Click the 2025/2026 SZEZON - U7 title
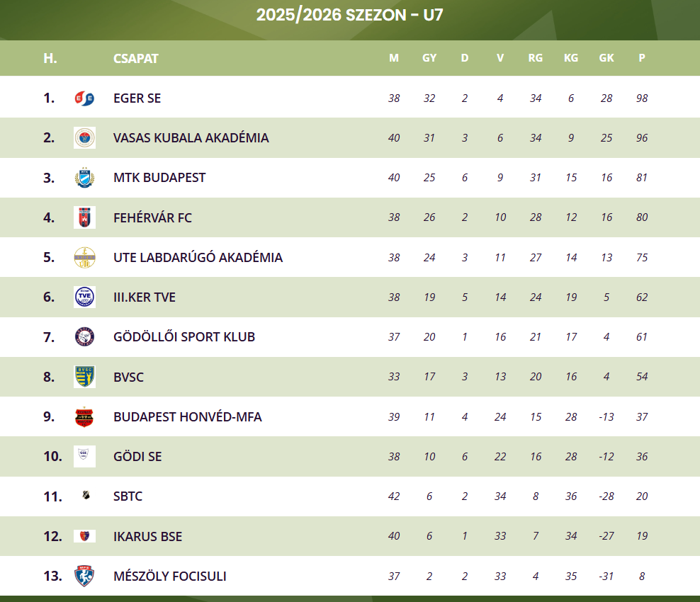 pyautogui.click(x=350, y=15)
